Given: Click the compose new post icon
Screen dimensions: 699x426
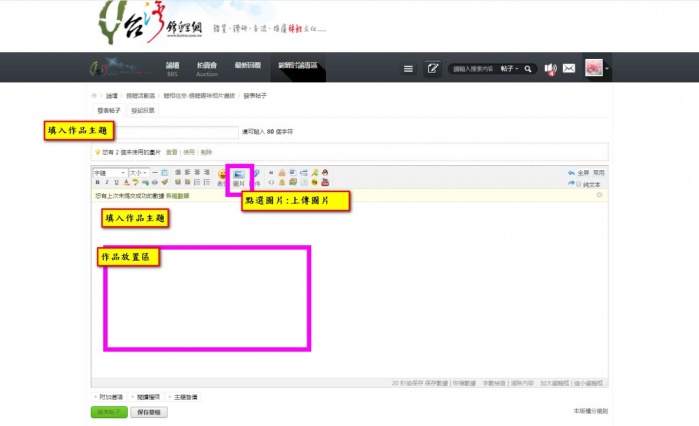Looking at the screenshot, I should click(433, 68).
